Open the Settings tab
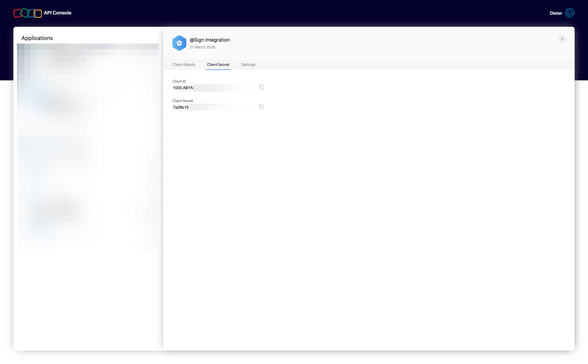 pyautogui.click(x=248, y=65)
